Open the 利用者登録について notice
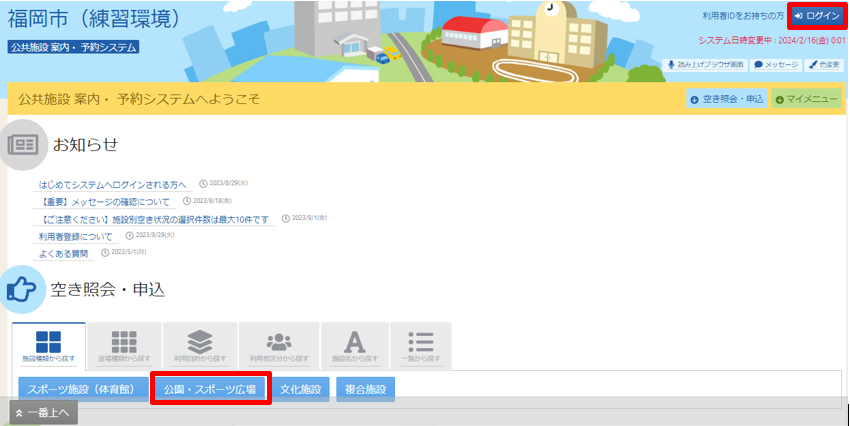 [75, 237]
